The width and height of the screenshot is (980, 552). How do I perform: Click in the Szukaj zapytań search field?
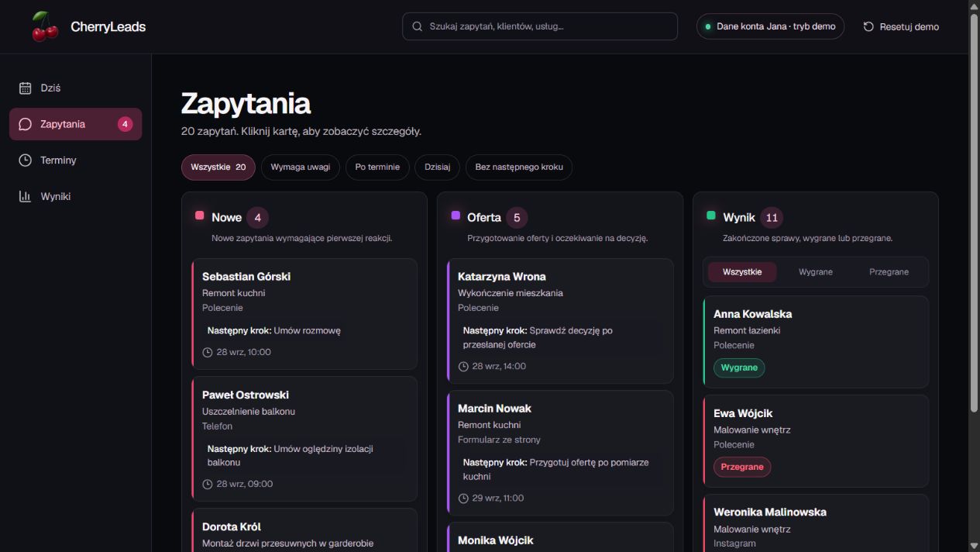(540, 26)
